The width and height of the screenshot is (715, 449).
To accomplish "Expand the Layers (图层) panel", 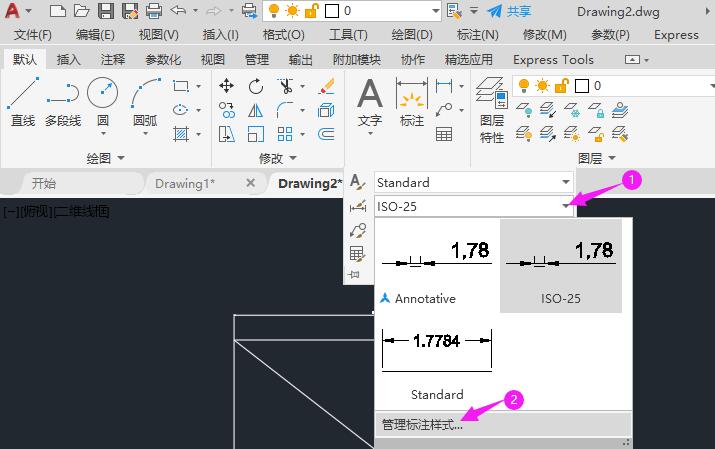I will (597, 158).
